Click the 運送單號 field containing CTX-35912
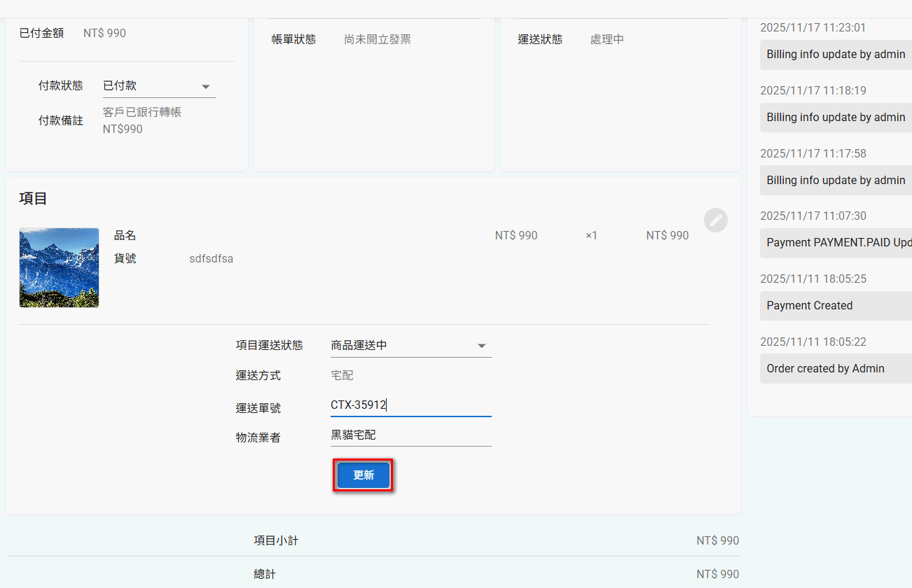The width and height of the screenshot is (912, 588). [410, 405]
